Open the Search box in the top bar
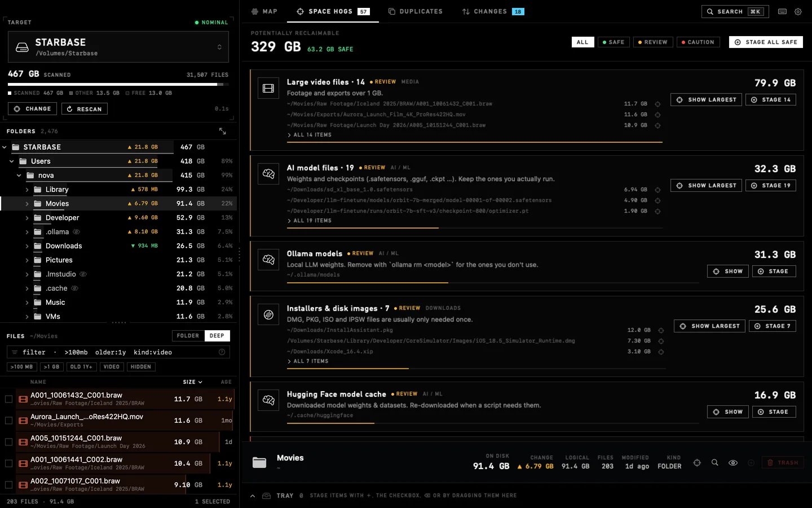This screenshot has width=812, height=508. (735, 11)
